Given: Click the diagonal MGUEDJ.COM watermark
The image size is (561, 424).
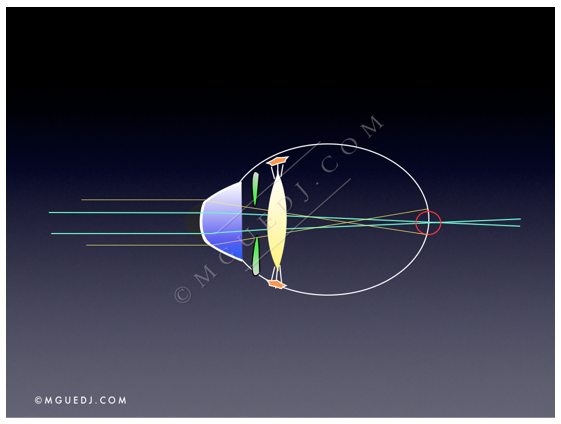Looking at the screenshot, I should click(279, 209).
